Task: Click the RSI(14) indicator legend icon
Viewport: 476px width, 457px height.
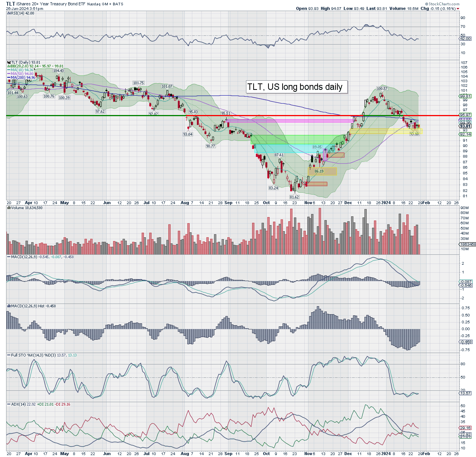Action: 8,13
